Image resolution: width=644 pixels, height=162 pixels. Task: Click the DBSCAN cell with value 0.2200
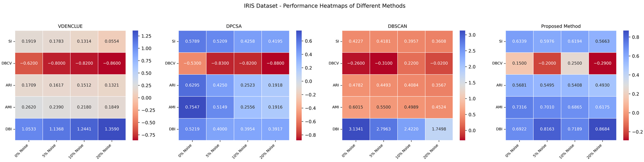point(411,63)
